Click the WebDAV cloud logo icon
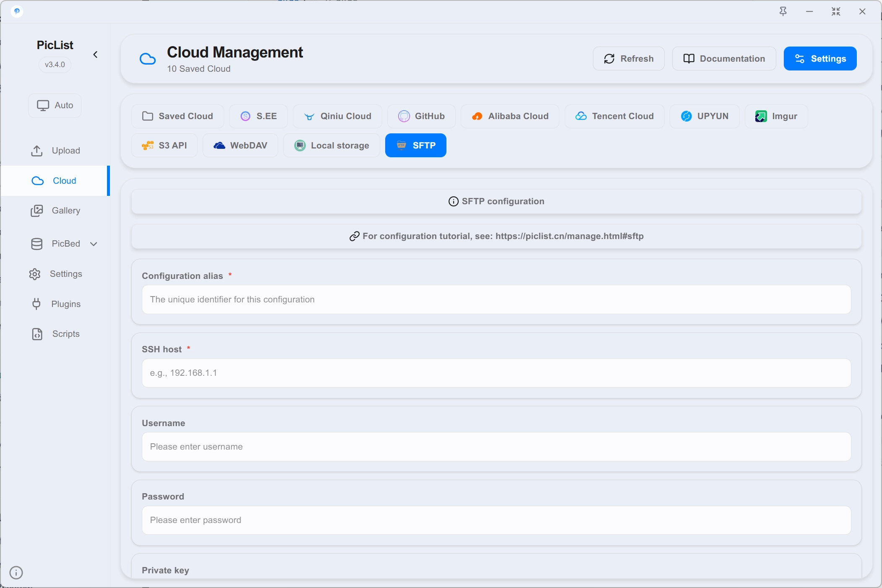882x588 pixels. coord(219,146)
